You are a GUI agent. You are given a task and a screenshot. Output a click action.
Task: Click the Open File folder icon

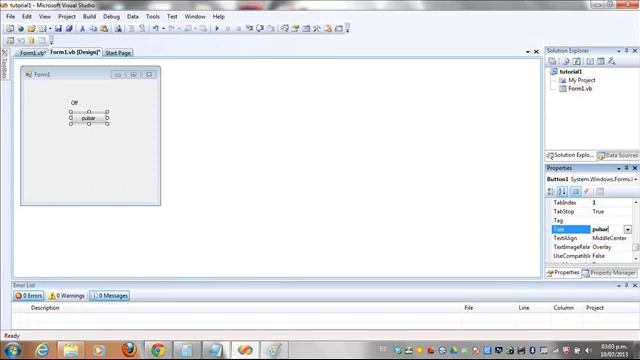(31, 29)
